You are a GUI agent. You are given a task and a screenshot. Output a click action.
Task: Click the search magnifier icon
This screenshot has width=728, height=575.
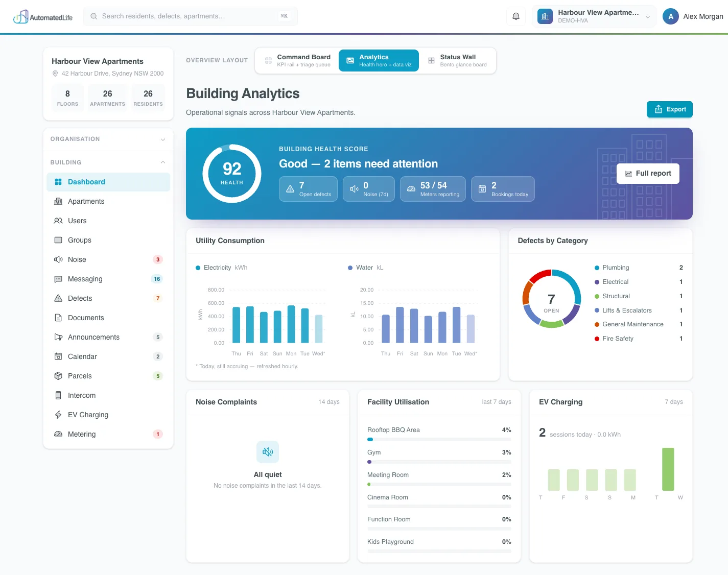point(94,16)
